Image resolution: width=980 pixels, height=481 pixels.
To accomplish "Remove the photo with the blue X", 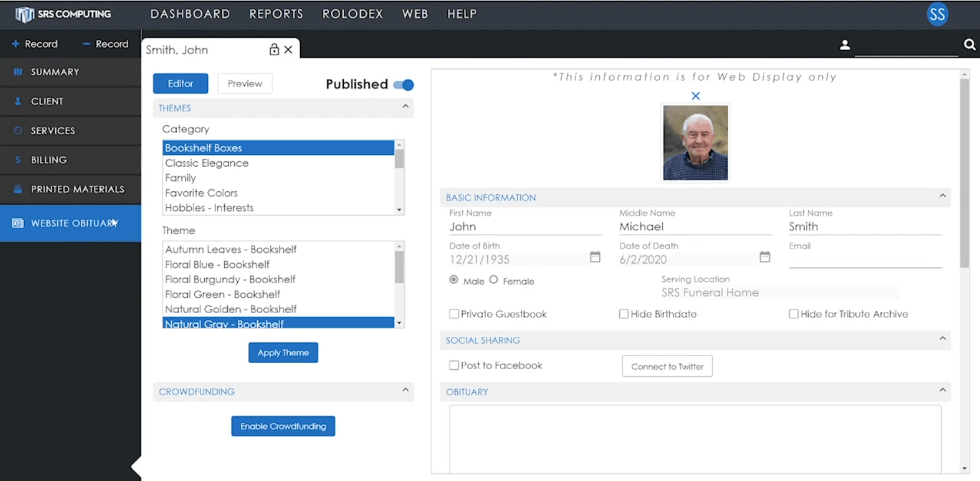I will 696,95.
